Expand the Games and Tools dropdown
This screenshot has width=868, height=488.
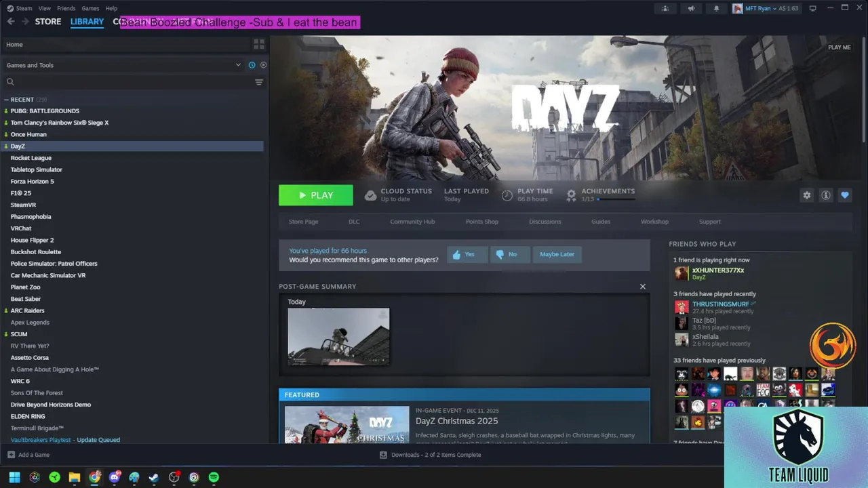point(123,65)
